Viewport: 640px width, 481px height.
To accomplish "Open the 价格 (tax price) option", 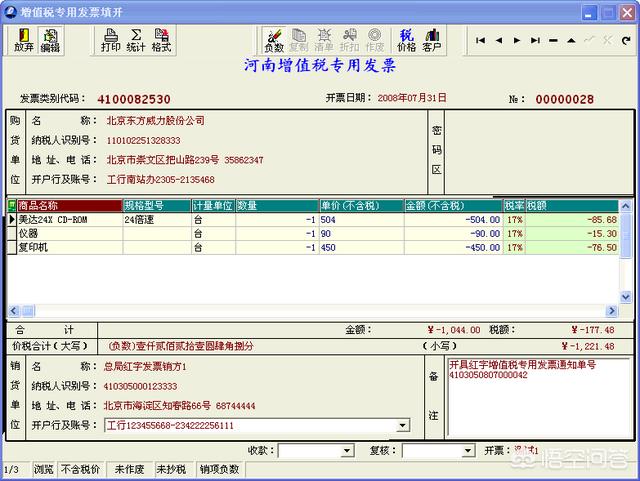I will [406, 40].
